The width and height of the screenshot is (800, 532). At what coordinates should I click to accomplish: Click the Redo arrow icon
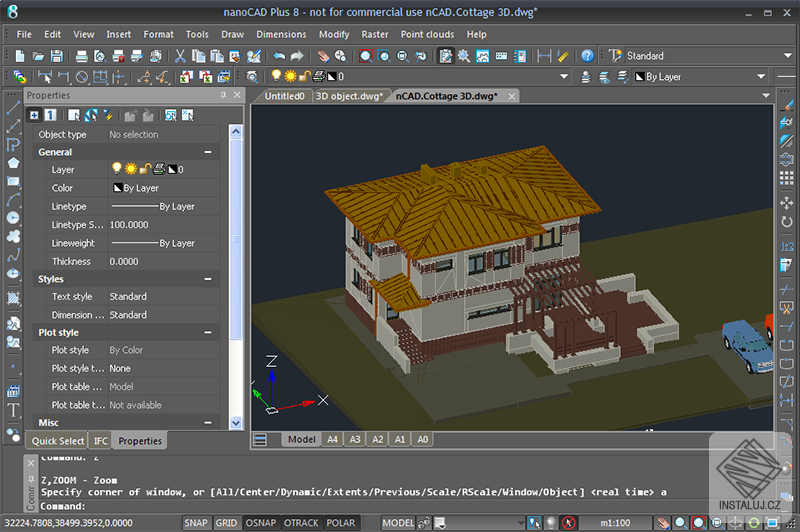click(297, 56)
